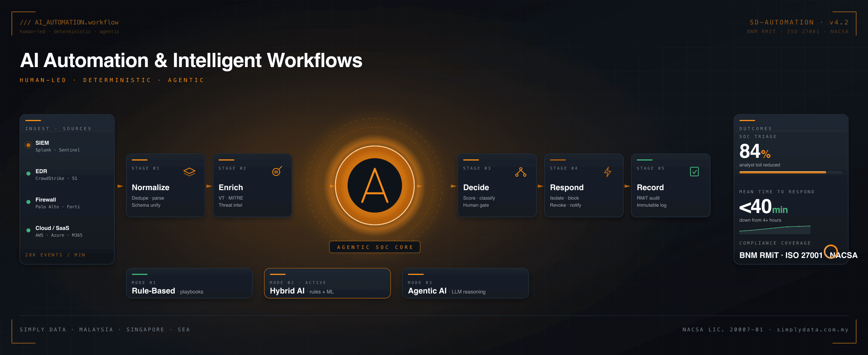The width and height of the screenshot is (868, 355).
Task: Click the '<40 min' response value
Action: click(x=763, y=207)
